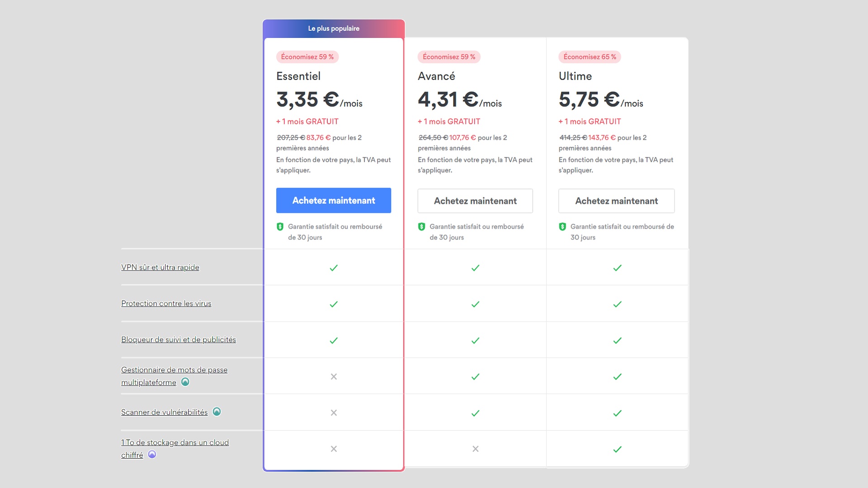868x488 pixels.
Task: Click the Ultime checkmark for 1 To cloud storage
Action: pyautogui.click(x=617, y=449)
